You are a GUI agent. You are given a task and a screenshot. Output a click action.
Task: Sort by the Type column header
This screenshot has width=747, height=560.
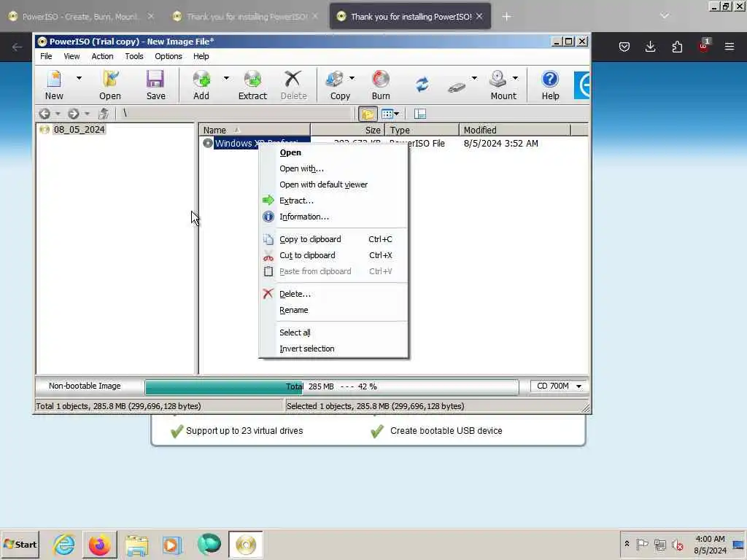[x=422, y=130]
